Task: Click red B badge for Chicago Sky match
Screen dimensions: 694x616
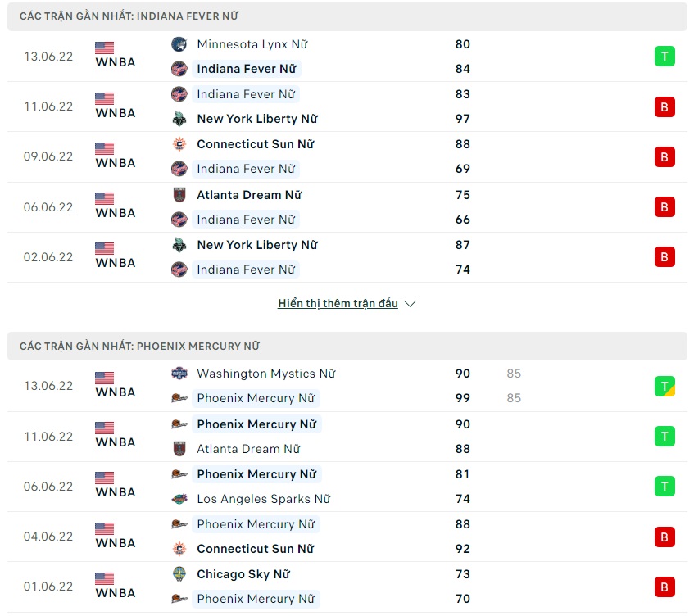Action: click(665, 587)
